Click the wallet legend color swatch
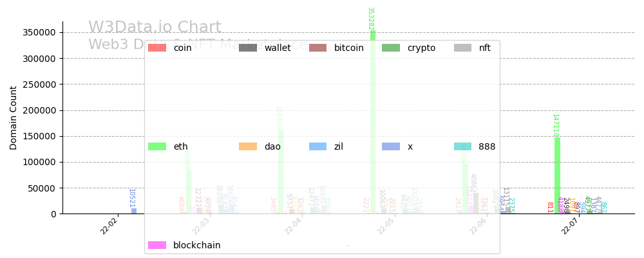Viewport: 644px width, 258px height. [248, 48]
